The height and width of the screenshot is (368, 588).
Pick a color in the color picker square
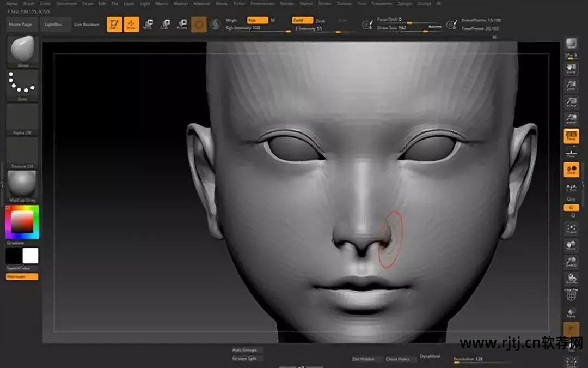[22, 222]
